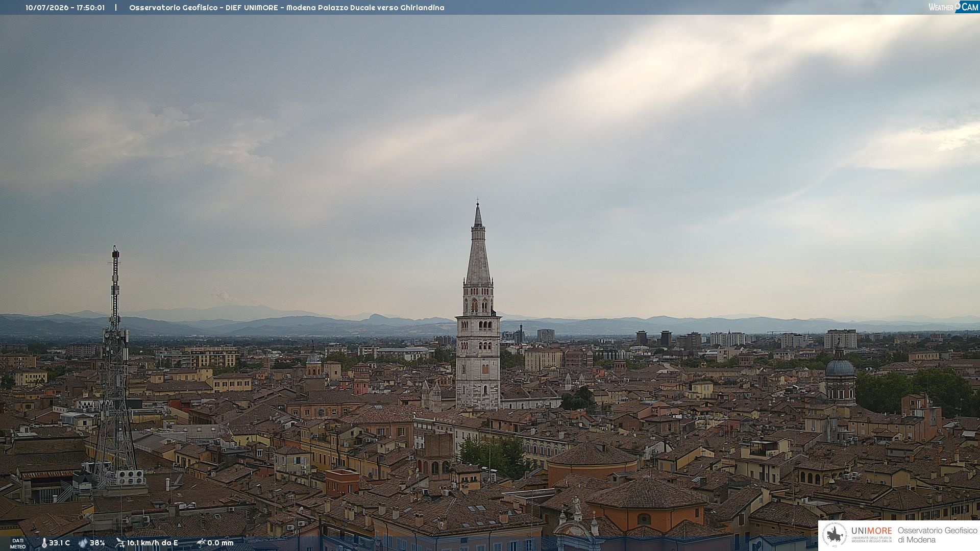
Task: Open the Osservatorio Geofisico di Modena link
Action: (x=937, y=535)
